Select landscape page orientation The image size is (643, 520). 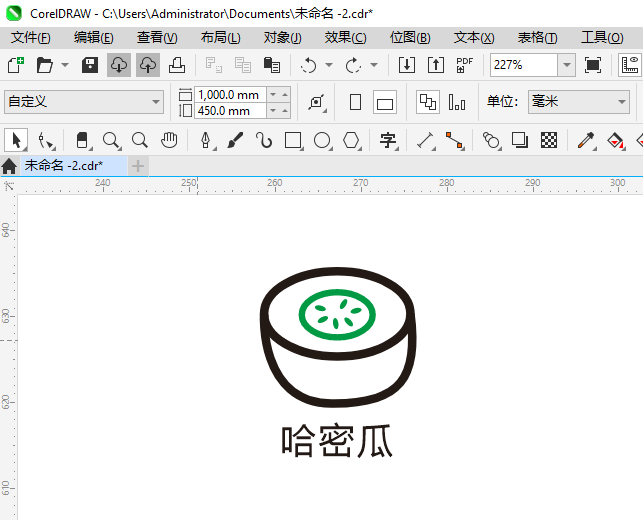(x=385, y=102)
